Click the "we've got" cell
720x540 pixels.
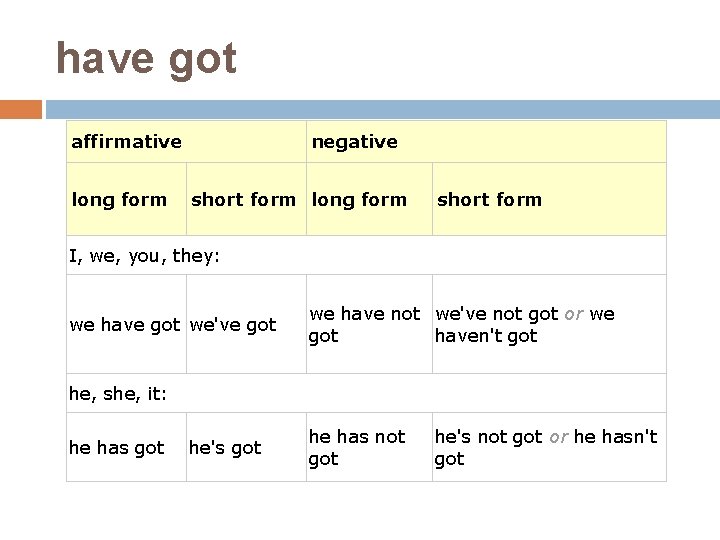coord(233,325)
